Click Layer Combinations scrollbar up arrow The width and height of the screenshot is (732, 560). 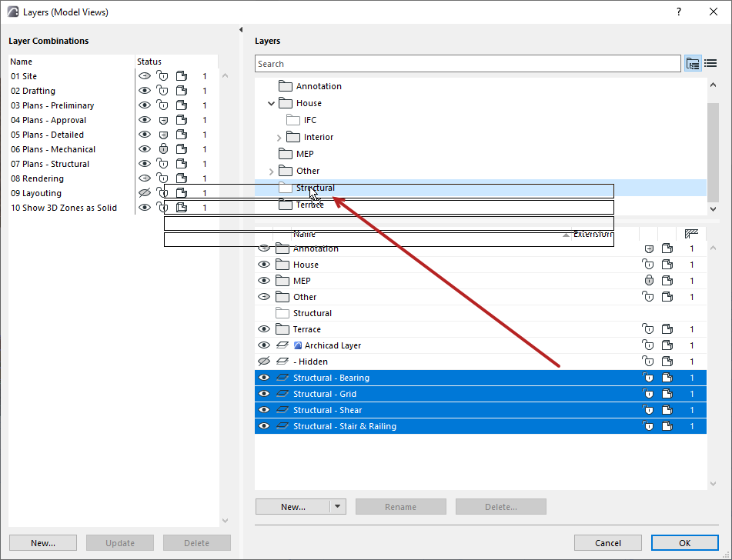point(225,75)
